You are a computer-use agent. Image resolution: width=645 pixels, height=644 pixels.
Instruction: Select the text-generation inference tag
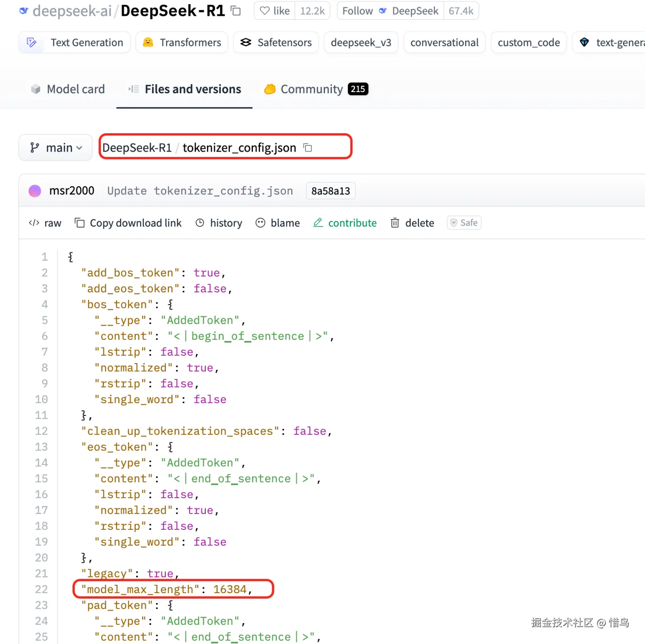click(x=609, y=42)
